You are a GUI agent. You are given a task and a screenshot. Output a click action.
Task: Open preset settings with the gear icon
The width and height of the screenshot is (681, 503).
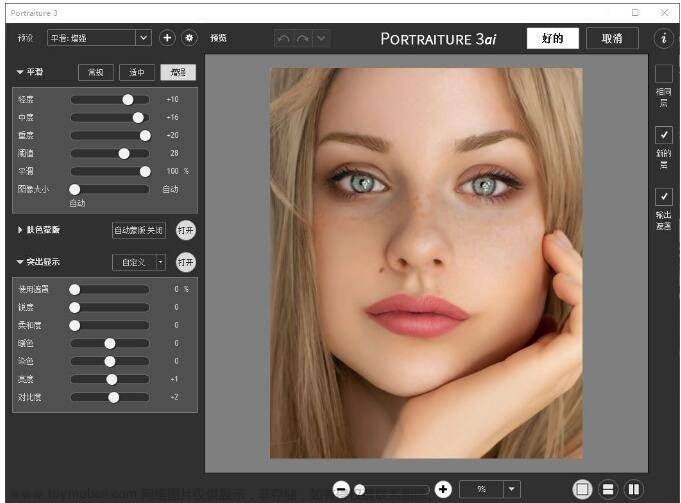click(x=189, y=38)
